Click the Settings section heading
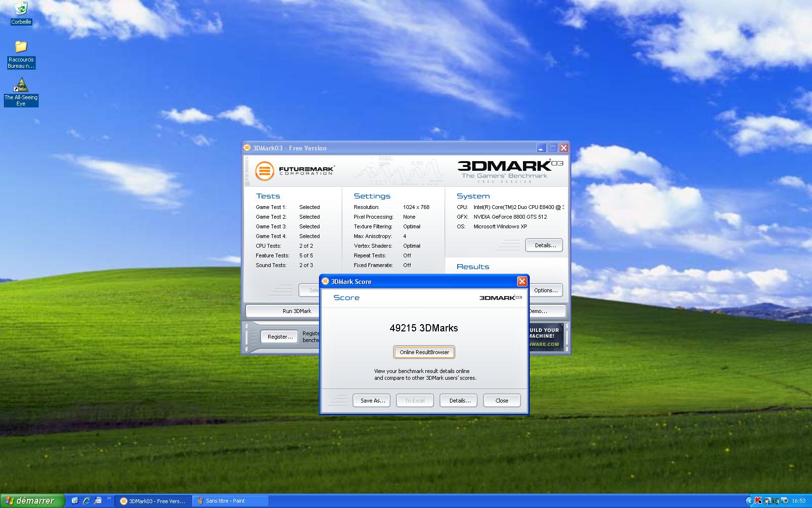 coord(372,196)
